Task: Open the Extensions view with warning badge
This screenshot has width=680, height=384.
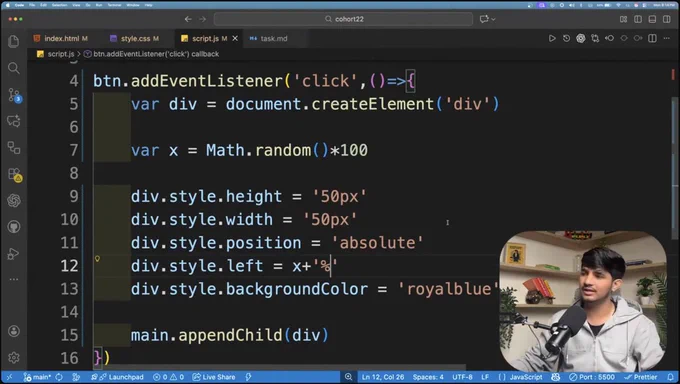Action: coord(14,174)
